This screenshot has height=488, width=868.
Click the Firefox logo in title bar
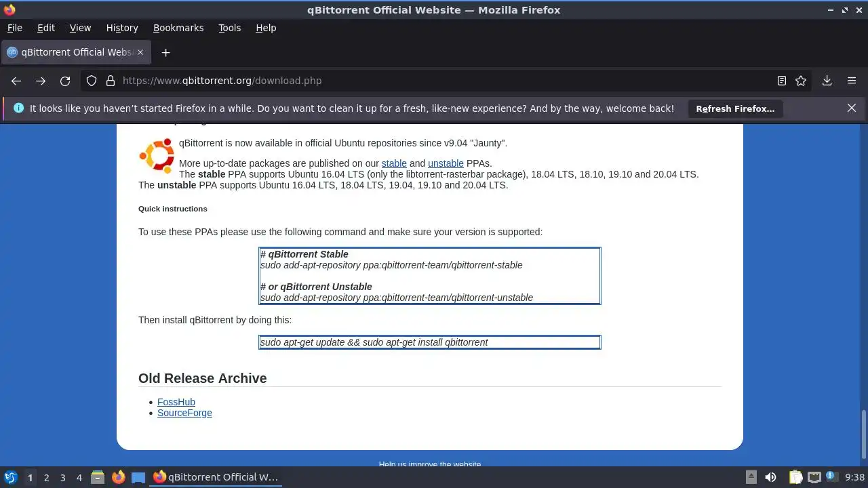pyautogui.click(x=9, y=9)
